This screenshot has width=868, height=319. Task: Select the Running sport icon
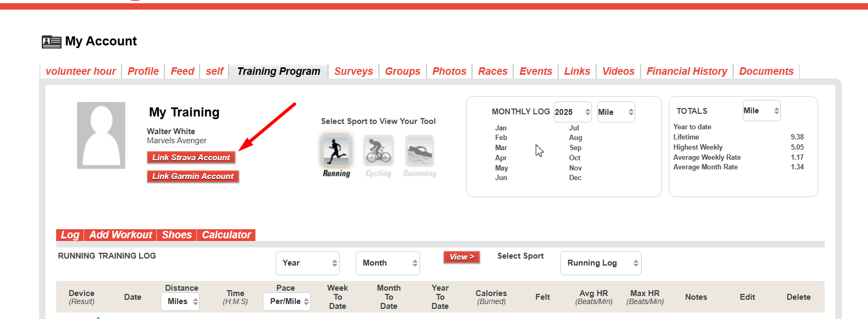click(336, 151)
